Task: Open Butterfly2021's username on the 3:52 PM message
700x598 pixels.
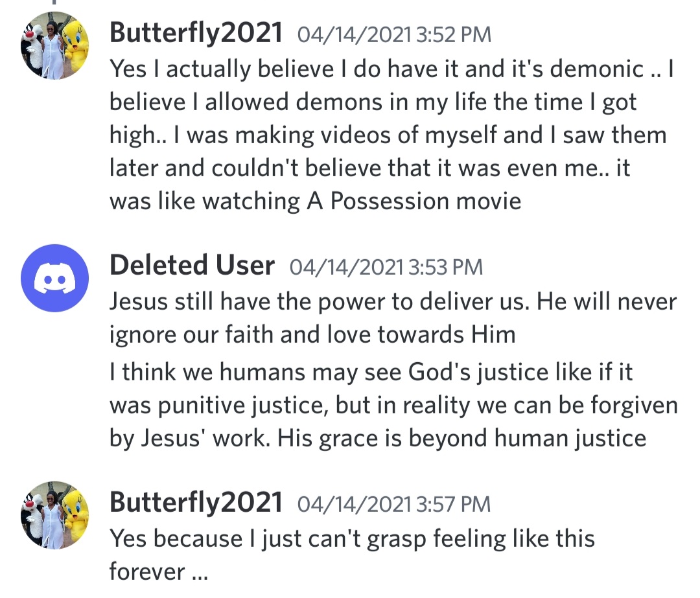Action: click(196, 32)
